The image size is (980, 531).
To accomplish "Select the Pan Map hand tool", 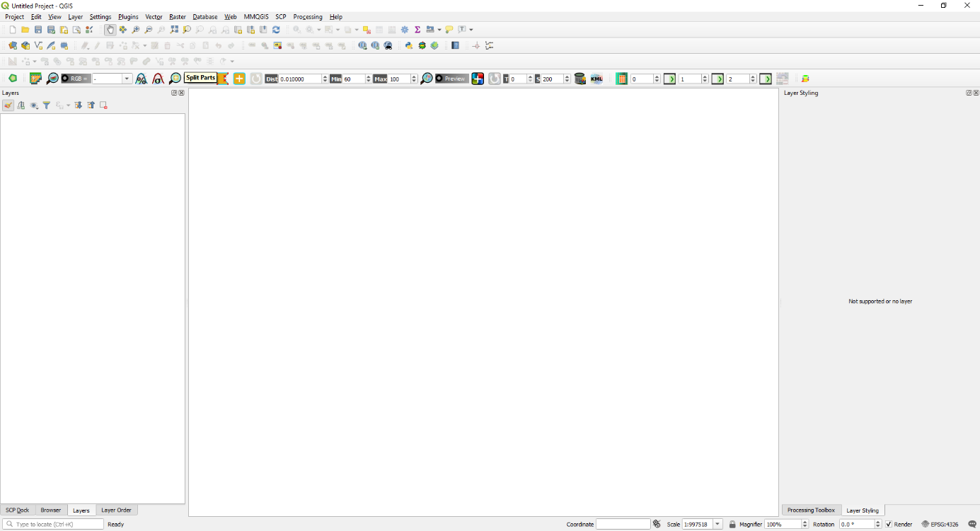I will coord(110,30).
